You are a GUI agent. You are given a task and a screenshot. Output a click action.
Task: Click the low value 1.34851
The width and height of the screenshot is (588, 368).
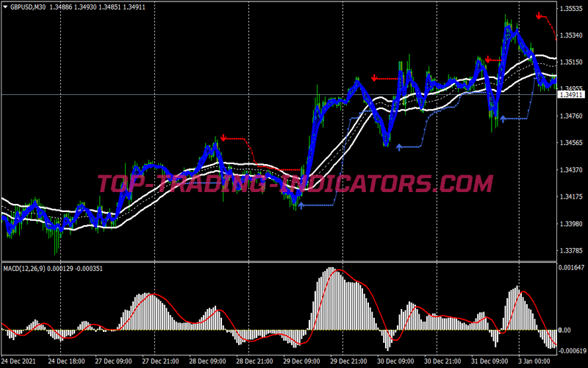click(109, 7)
